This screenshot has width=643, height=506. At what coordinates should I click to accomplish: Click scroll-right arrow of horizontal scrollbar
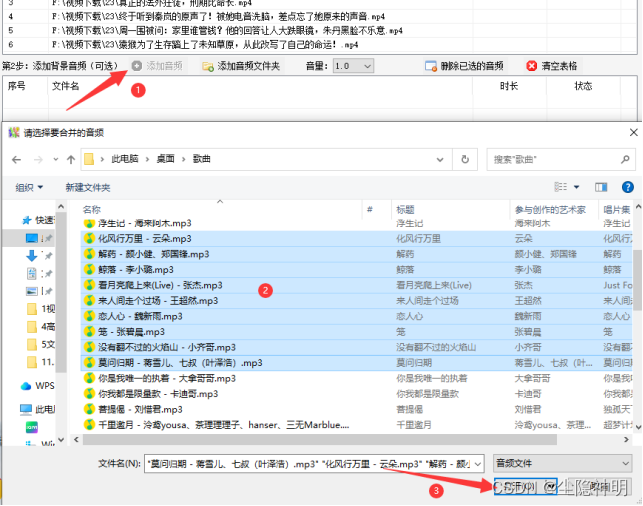click(x=626, y=440)
